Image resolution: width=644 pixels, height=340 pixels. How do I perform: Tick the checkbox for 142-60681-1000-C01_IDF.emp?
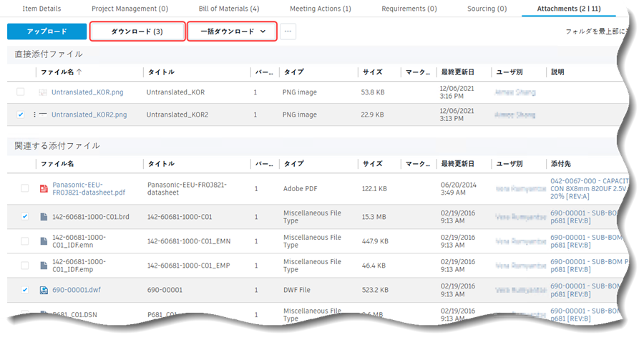point(24,266)
